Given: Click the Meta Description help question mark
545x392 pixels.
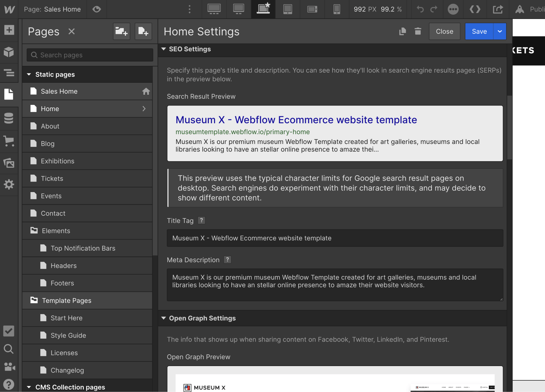Looking at the screenshot, I should pos(227,259).
